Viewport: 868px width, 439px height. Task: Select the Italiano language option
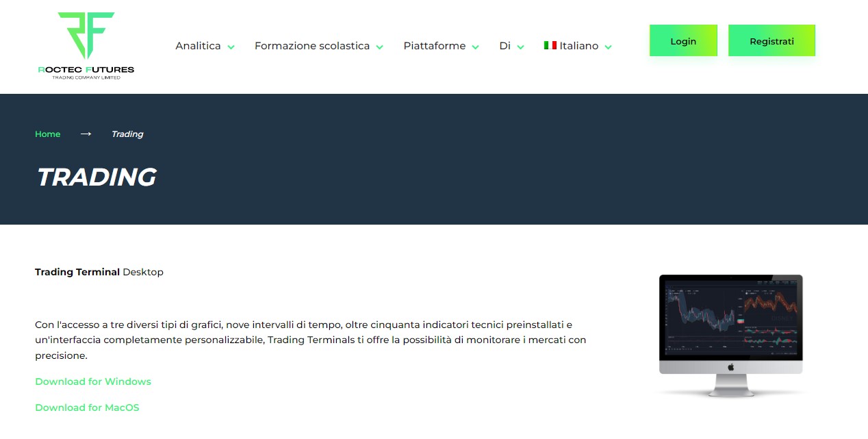pyautogui.click(x=578, y=46)
